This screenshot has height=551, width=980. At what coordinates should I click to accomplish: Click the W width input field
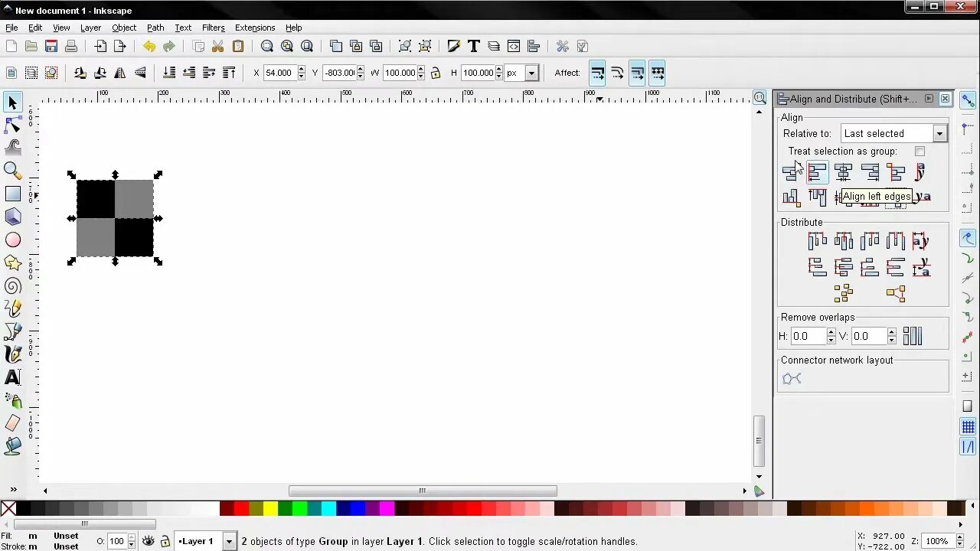pyautogui.click(x=400, y=73)
